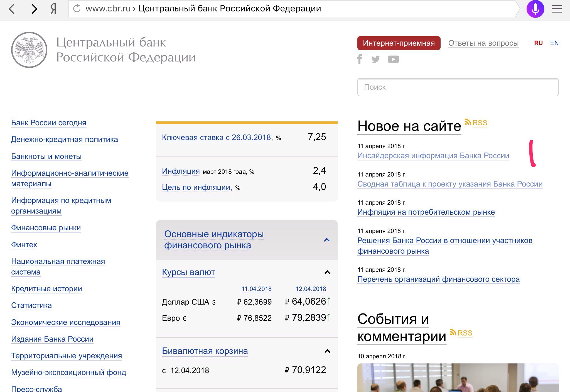Screen dimensions: 570x392
Task: Collapse the Курсы валют chevron
Action: tap(327, 272)
